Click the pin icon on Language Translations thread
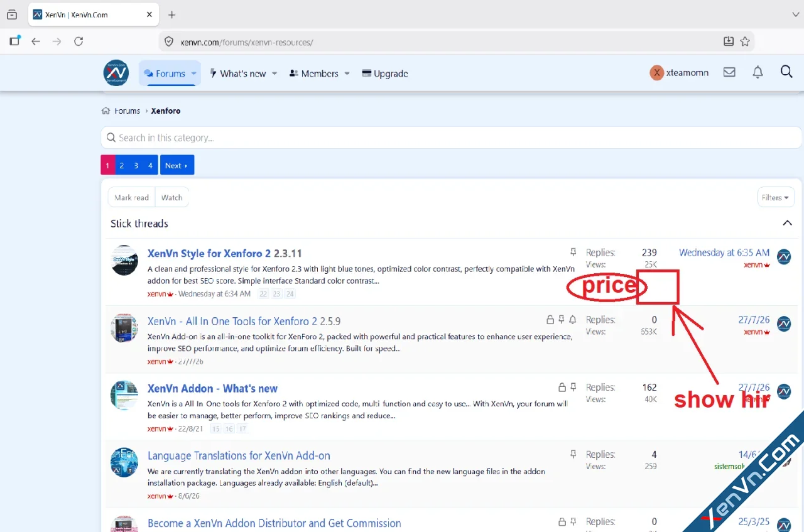 pos(573,454)
